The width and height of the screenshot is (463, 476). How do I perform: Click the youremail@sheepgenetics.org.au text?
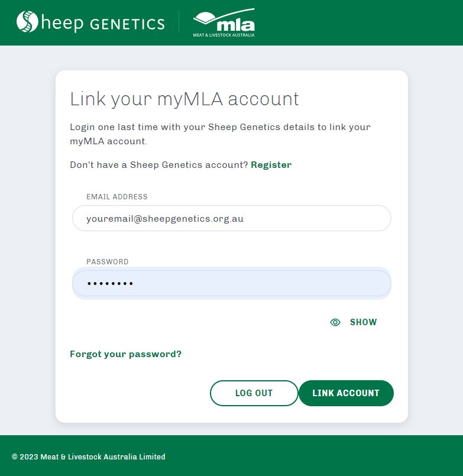tap(165, 219)
